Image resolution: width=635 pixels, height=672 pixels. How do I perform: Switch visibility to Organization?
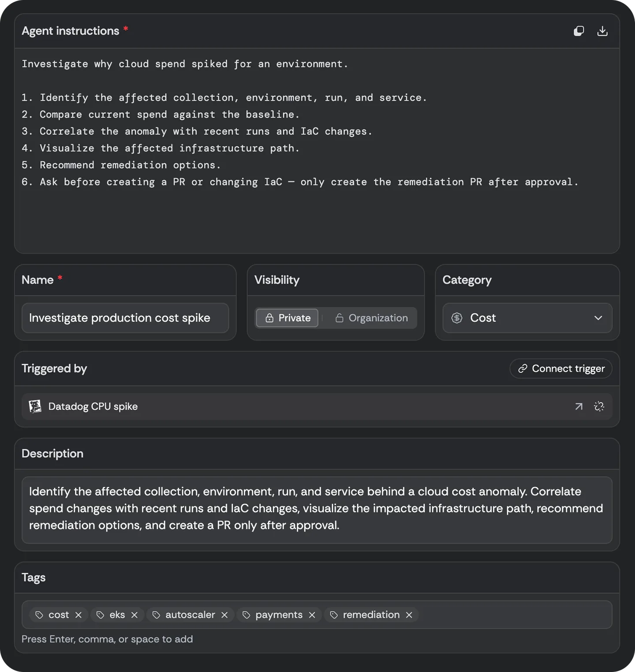tap(371, 318)
